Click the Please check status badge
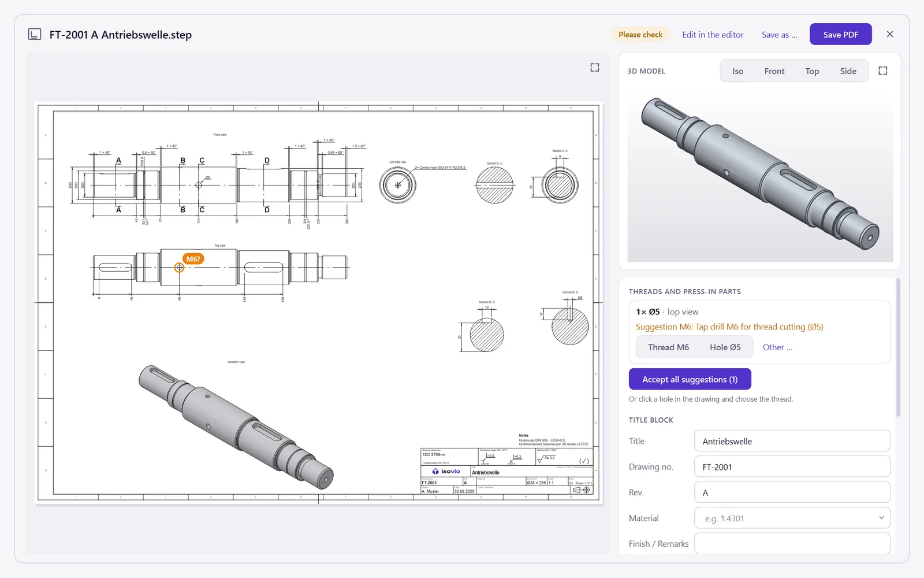Image resolution: width=924 pixels, height=578 pixels. click(640, 35)
